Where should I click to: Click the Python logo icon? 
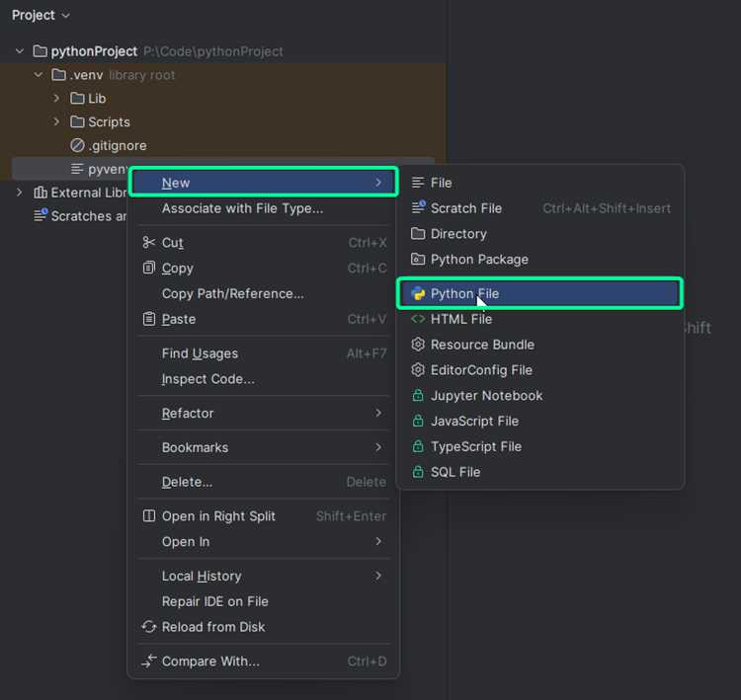pyautogui.click(x=418, y=293)
